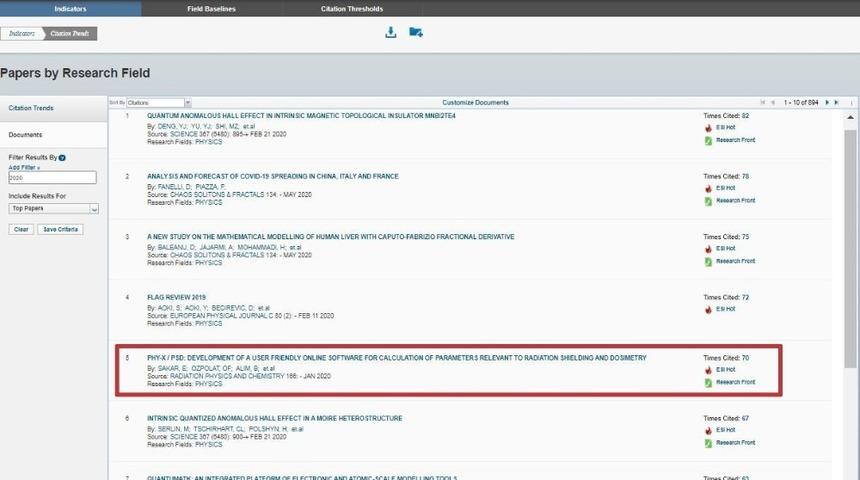Click the download icon

click(x=391, y=32)
